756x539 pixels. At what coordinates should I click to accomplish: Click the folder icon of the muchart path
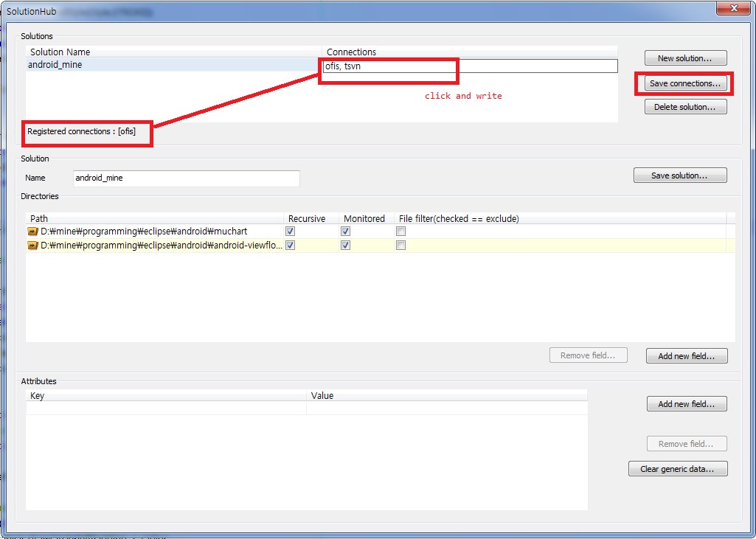(x=32, y=232)
